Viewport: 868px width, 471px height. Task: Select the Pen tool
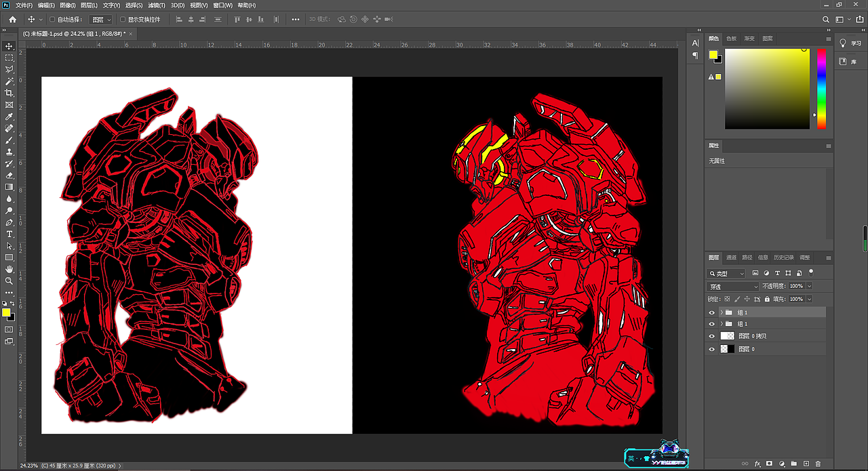coord(9,222)
